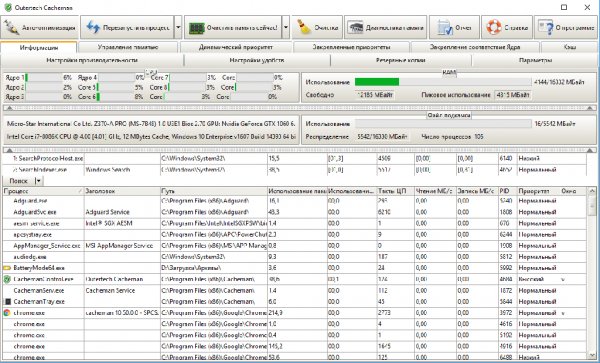Screen dimensions: 600x363
Task: Open the Управление памятью tab
Action: point(128,47)
